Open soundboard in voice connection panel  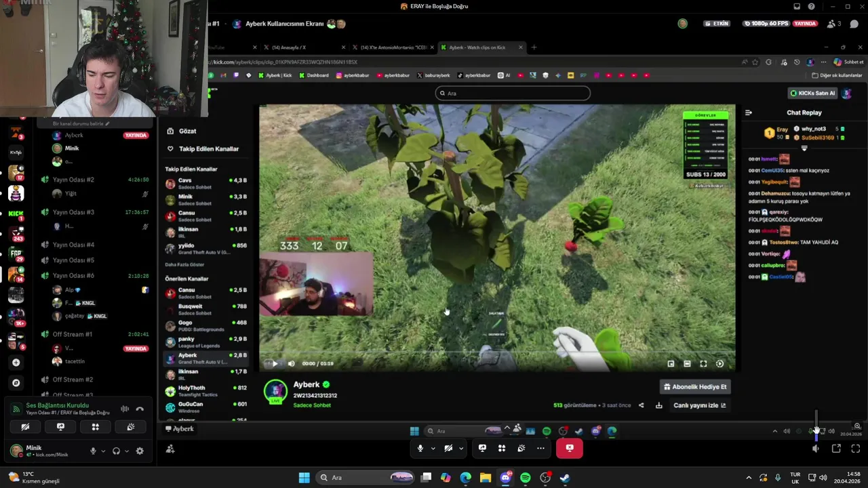pyautogui.click(x=131, y=427)
